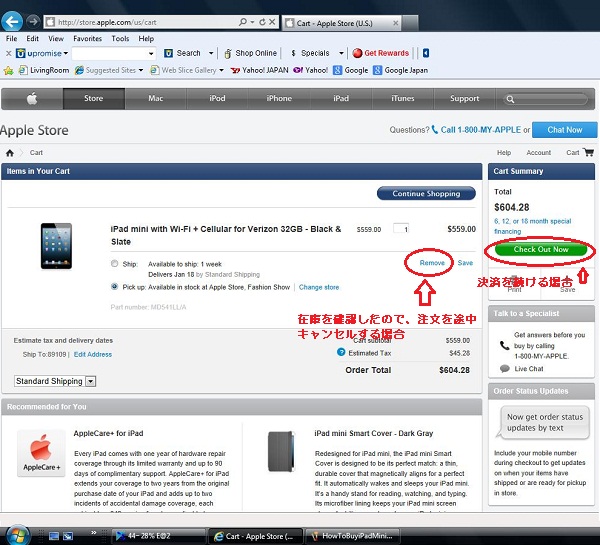The width and height of the screenshot is (600, 545).
Task: Go to the iPhone navigation tab
Action: click(x=279, y=98)
